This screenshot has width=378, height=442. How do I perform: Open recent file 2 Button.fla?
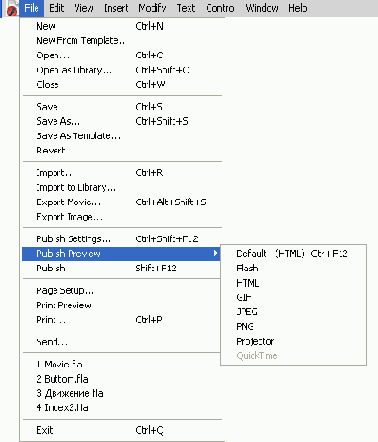122,379
